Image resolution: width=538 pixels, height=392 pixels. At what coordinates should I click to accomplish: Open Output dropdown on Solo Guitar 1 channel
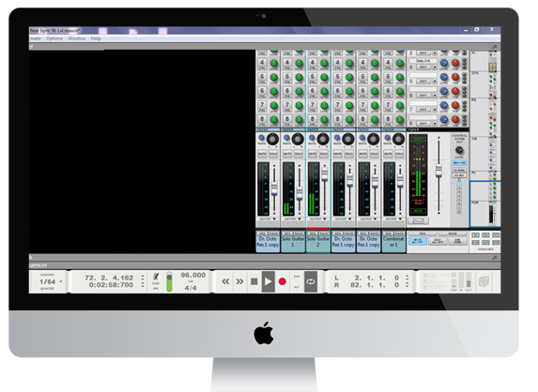[293, 219]
